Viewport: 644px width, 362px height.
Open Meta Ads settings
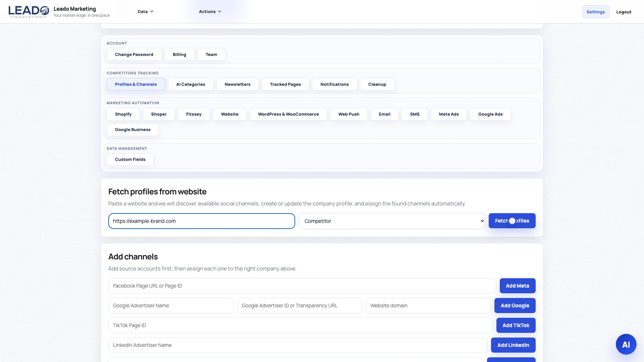pos(449,114)
